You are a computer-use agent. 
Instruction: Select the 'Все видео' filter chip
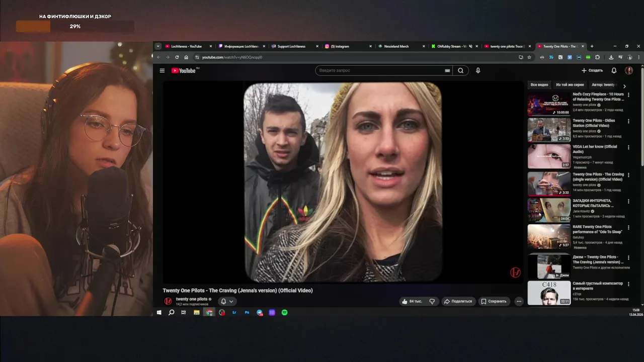tap(539, 85)
